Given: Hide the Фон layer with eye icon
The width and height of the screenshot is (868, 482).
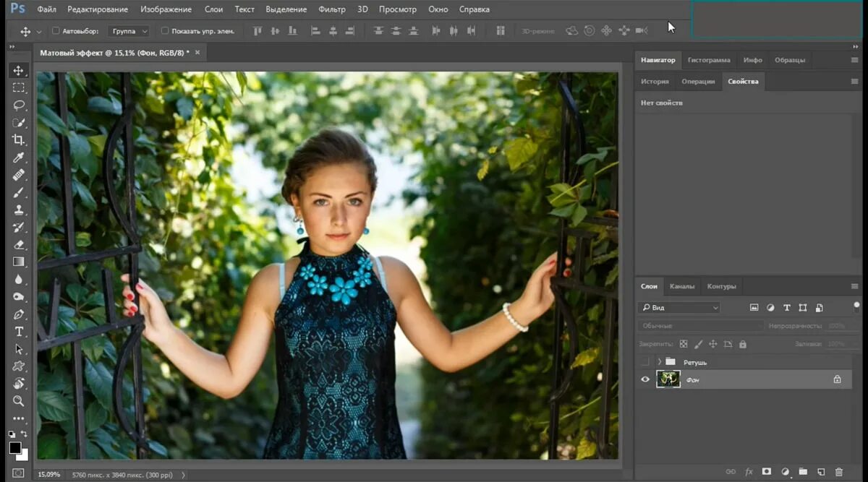Looking at the screenshot, I should [x=645, y=379].
